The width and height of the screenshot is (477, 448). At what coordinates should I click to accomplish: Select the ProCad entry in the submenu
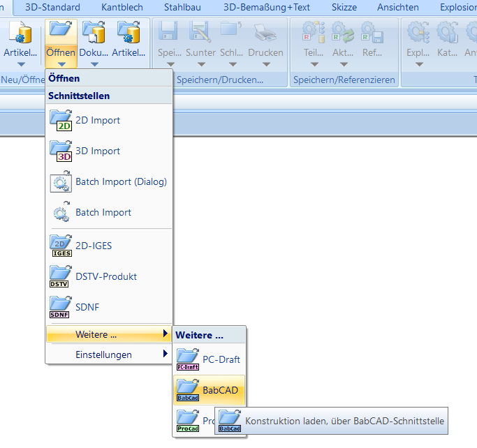[x=194, y=421]
